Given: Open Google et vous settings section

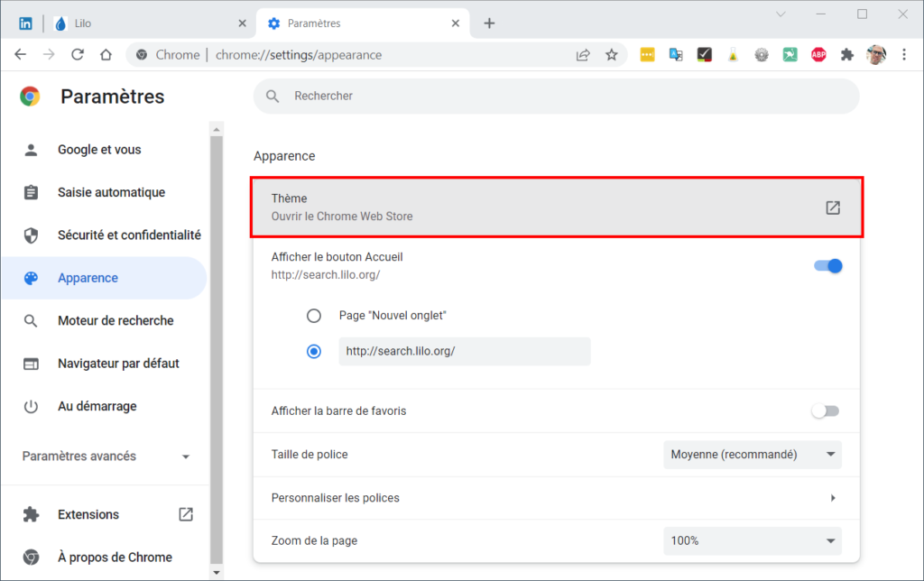Looking at the screenshot, I should click(105, 150).
